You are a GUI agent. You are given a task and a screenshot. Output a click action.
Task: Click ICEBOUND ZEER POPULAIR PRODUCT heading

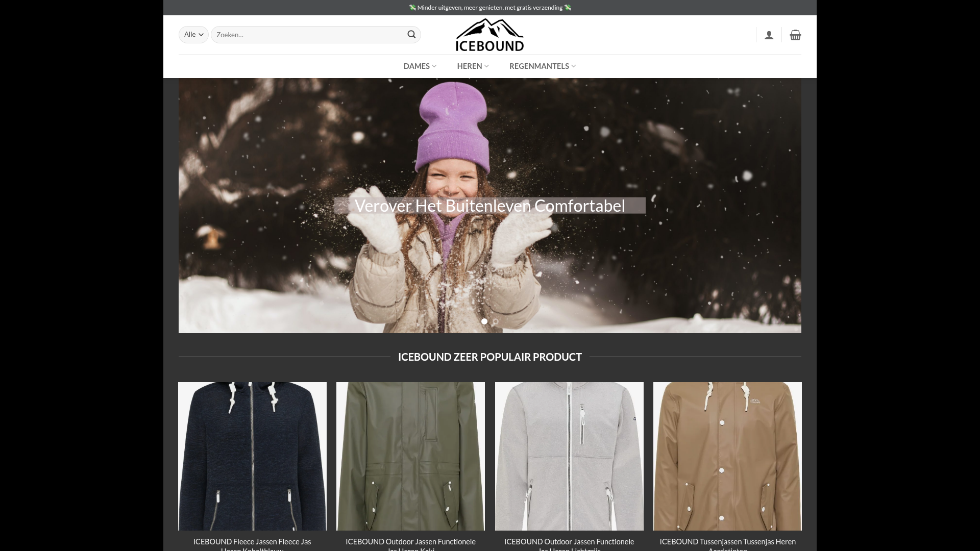[489, 357]
